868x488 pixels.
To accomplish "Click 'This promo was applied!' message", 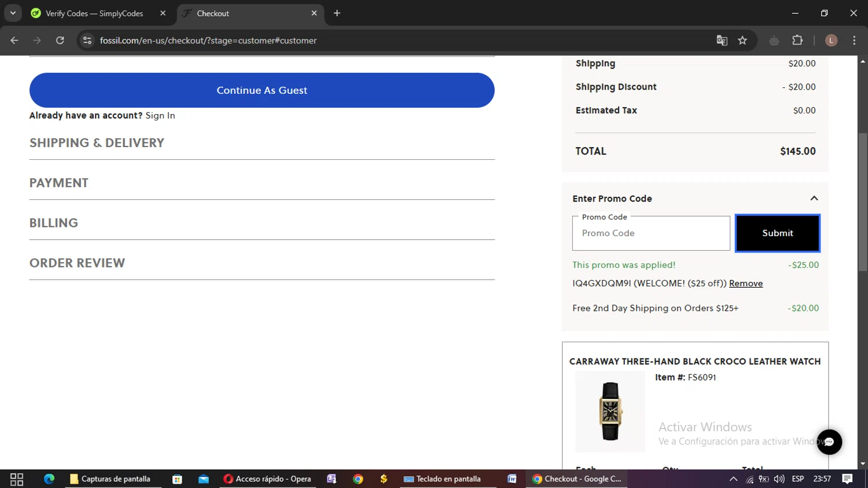I will tap(624, 265).
